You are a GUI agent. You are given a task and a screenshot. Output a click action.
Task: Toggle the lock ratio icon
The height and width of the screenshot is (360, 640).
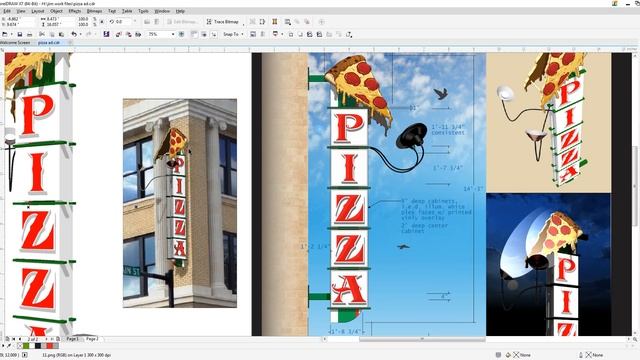click(x=102, y=22)
